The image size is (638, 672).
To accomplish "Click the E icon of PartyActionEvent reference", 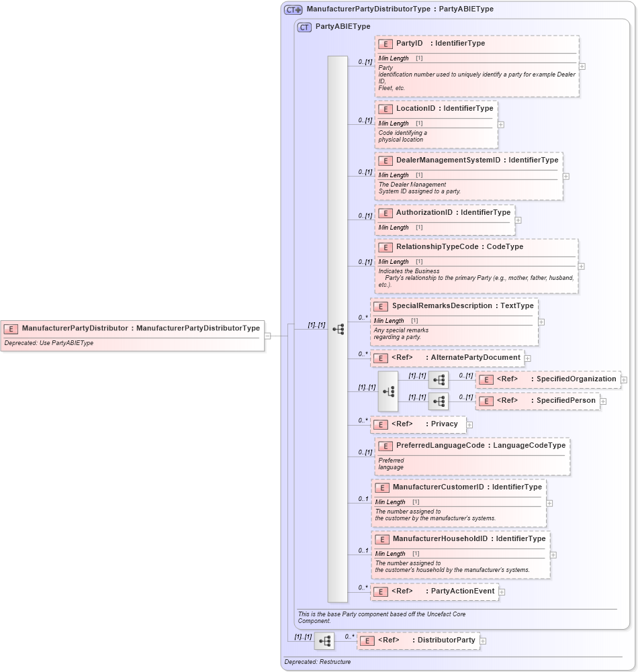I will tap(379, 591).
